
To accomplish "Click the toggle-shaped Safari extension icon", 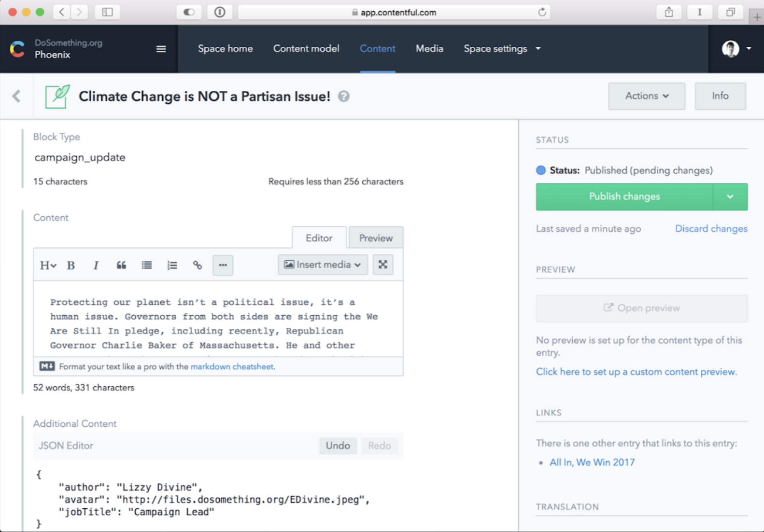I will (189, 12).
